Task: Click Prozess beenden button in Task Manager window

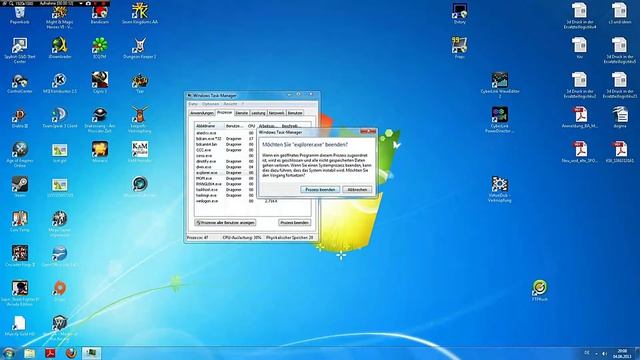Action: pos(295,222)
